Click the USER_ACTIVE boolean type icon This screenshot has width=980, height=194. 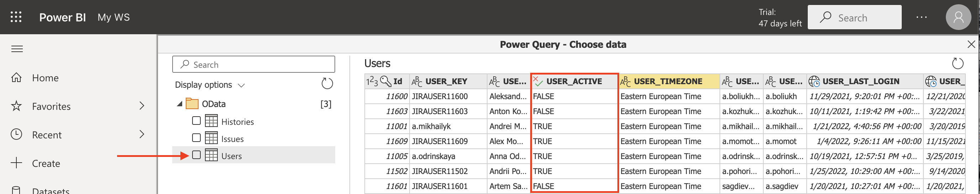pos(538,81)
